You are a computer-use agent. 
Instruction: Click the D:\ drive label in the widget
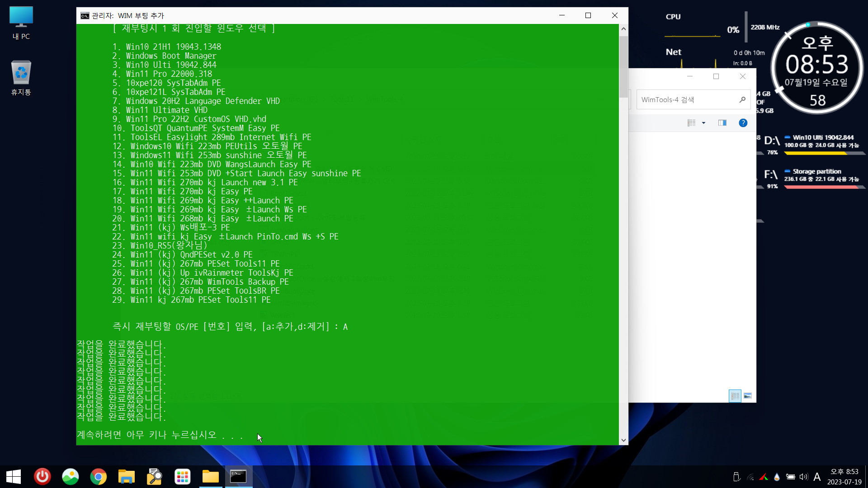pos(772,141)
